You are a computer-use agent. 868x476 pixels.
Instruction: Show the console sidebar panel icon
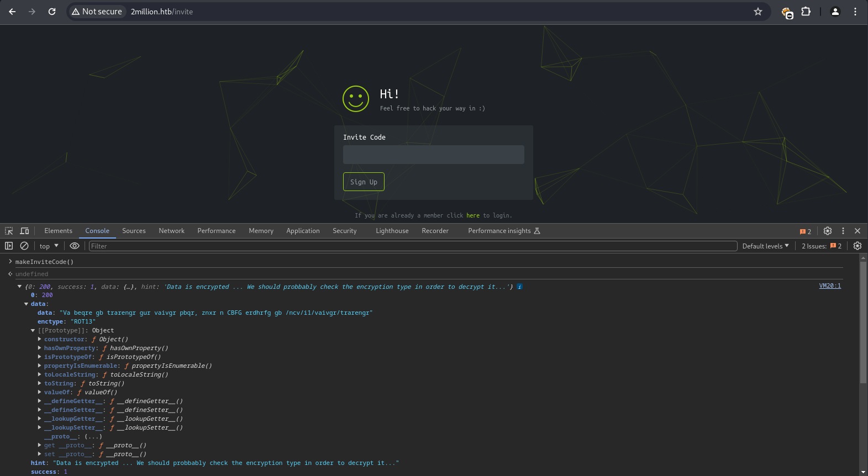click(9, 246)
